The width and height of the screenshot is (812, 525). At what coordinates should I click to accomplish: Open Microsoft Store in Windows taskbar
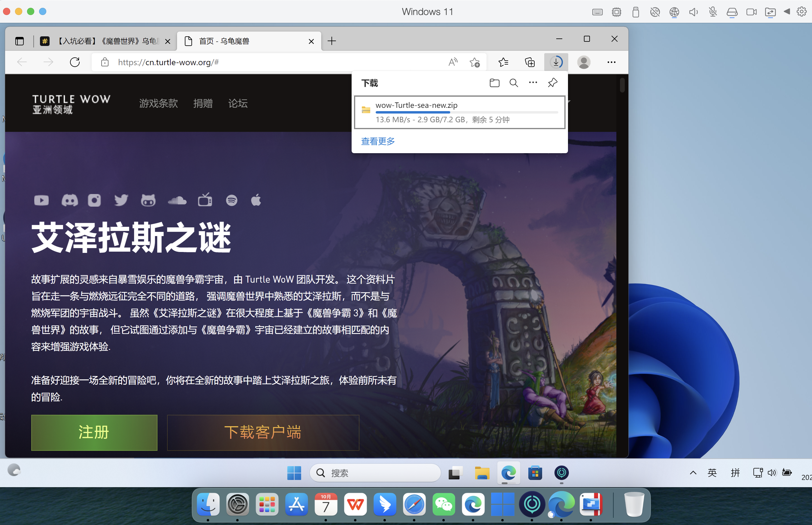pyautogui.click(x=535, y=473)
